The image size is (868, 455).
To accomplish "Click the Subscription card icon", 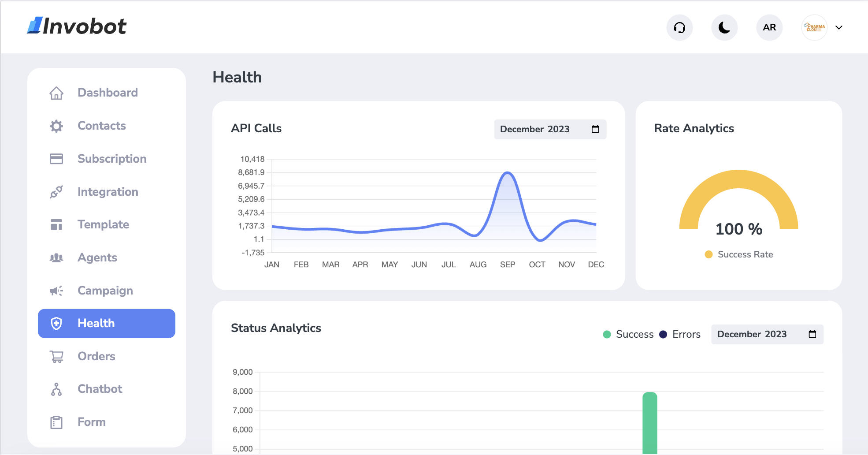I will (x=56, y=159).
